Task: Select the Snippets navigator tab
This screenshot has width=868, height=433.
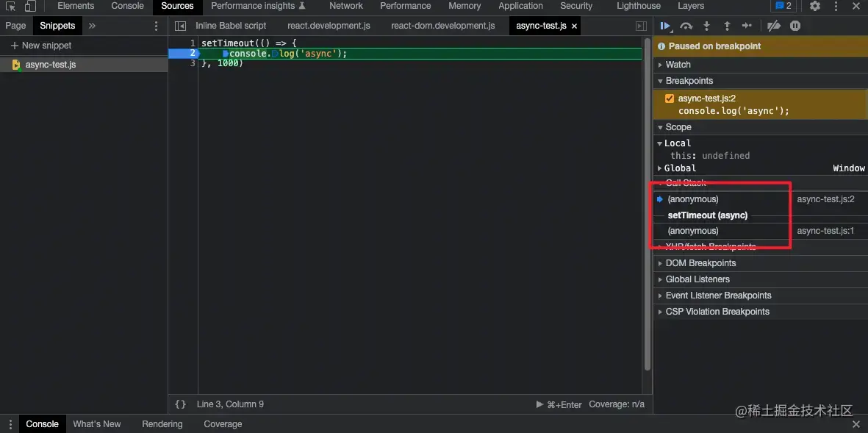Action: [x=57, y=26]
